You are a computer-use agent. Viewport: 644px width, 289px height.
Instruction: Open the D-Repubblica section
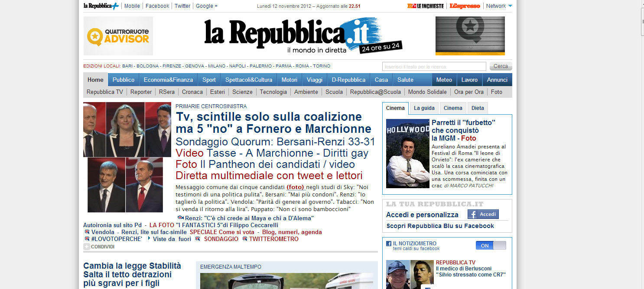coord(348,80)
